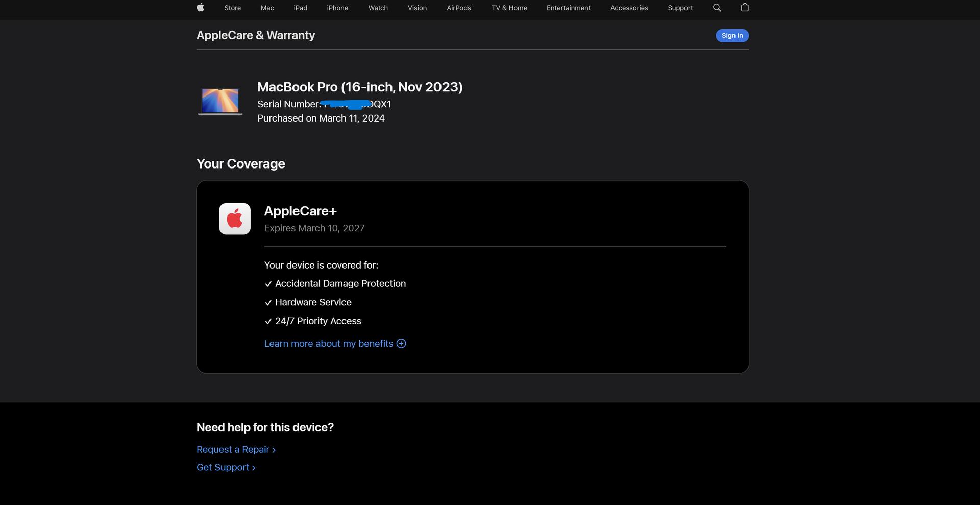Open the Accessories menu

click(x=629, y=8)
